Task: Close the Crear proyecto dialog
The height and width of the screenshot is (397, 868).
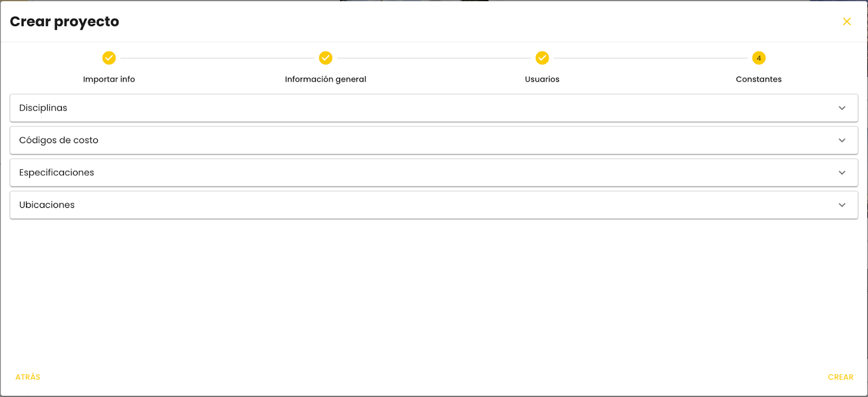Action: click(x=847, y=22)
